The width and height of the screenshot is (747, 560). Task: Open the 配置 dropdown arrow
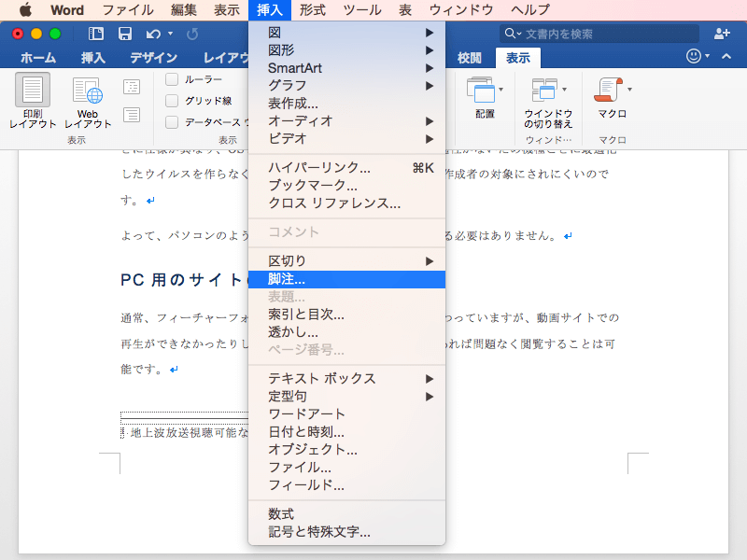(x=500, y=90)
